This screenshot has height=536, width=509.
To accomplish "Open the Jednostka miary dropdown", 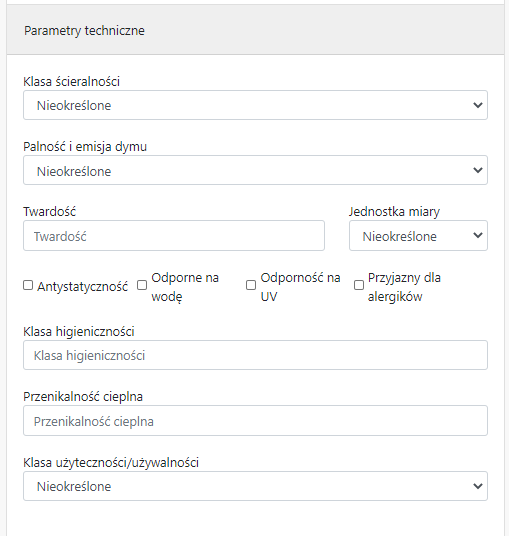I will tap(418, 236).
